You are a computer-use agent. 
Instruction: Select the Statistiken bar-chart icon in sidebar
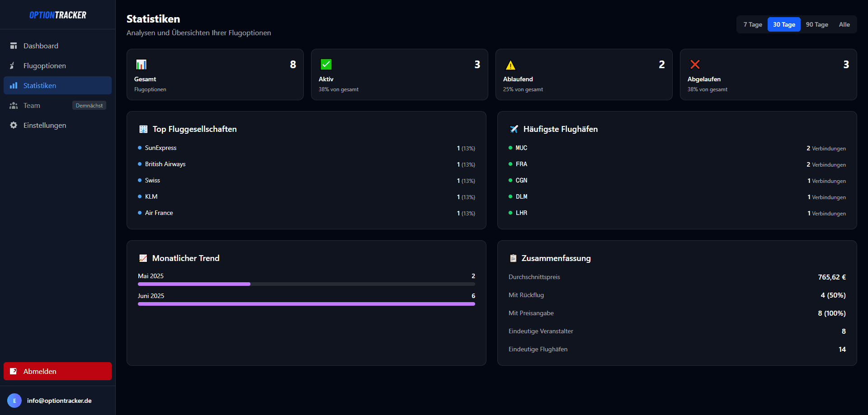pyautogui.click(x=14, y=85)
